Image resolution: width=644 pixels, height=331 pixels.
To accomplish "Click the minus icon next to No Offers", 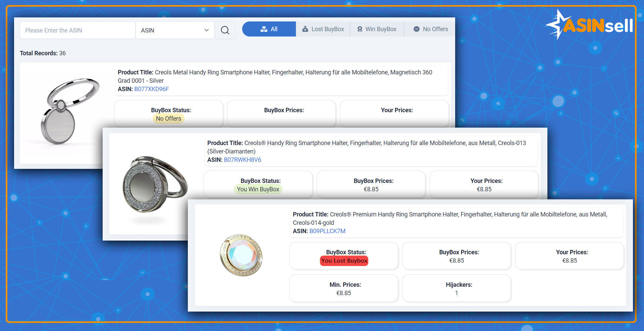I will click(416, 29).
